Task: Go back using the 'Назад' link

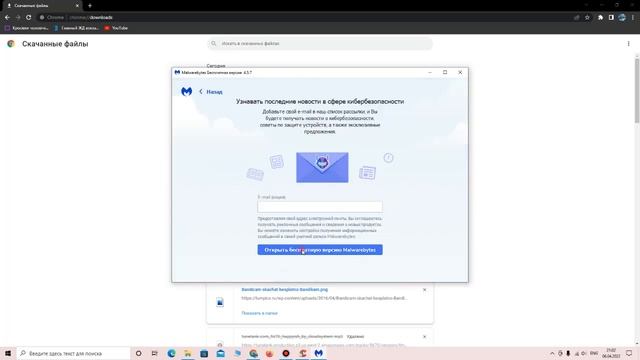Action: 211,92
